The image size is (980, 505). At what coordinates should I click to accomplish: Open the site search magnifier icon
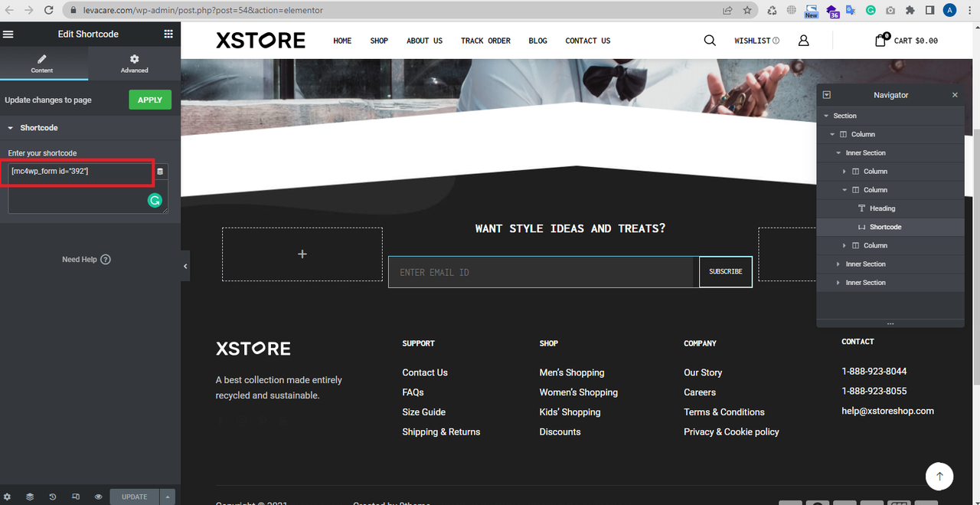coord(710,41)
